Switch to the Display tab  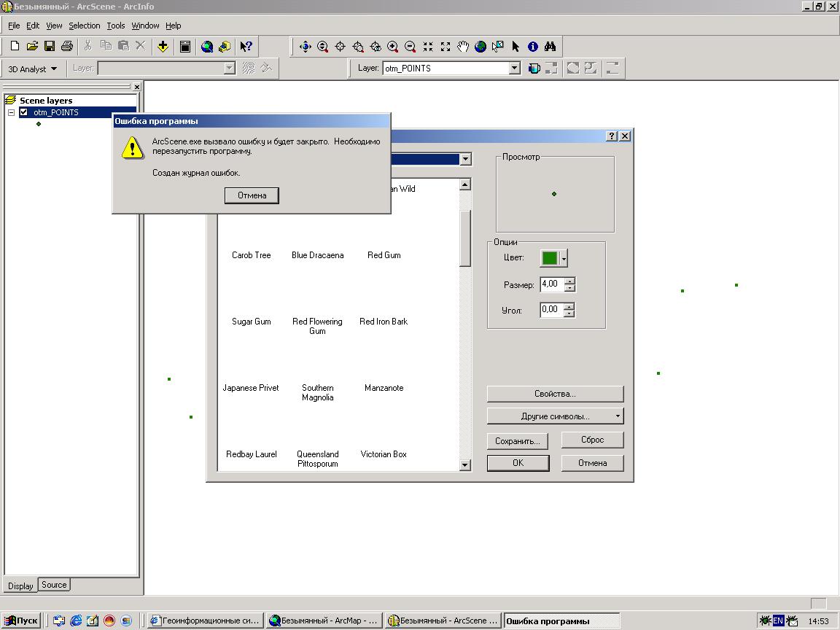(20, 586)
